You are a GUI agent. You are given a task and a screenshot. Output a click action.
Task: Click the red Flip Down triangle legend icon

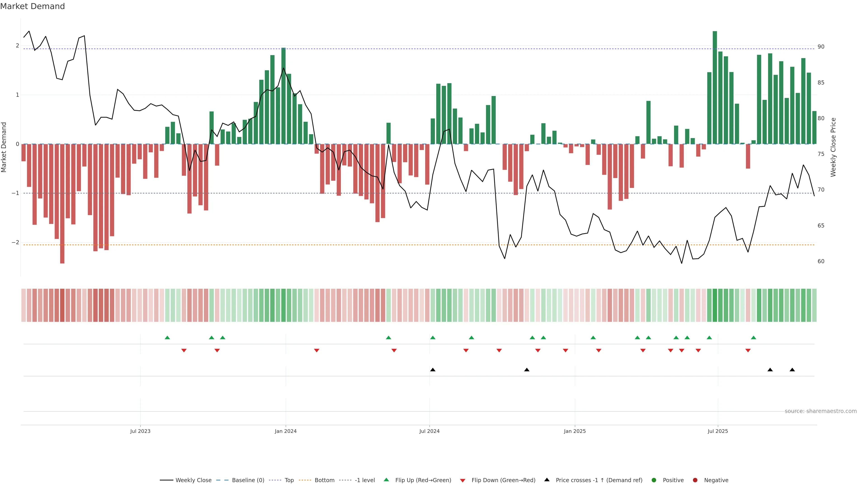tap(463, 480)
